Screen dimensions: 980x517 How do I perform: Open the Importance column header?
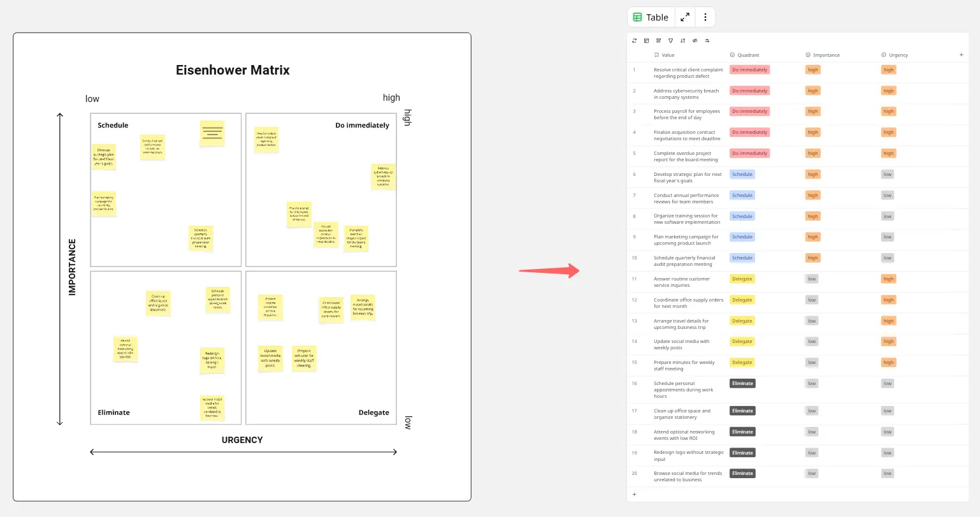(826, 55)
